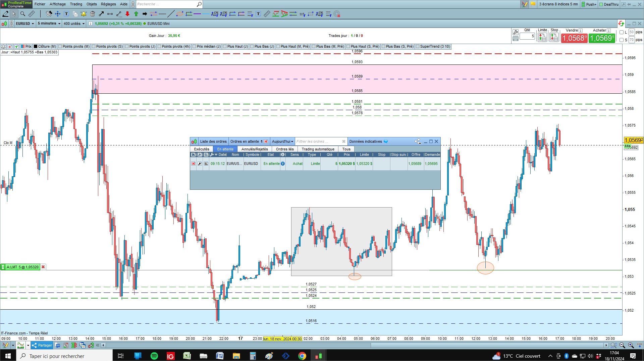Click the green Acheter price button

602,38
